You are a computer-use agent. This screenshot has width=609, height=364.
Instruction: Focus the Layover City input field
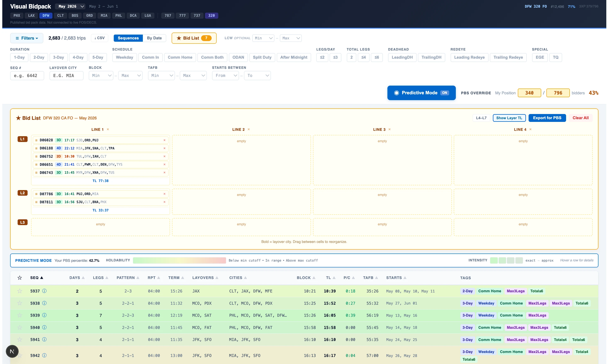(x=67, y=75)
